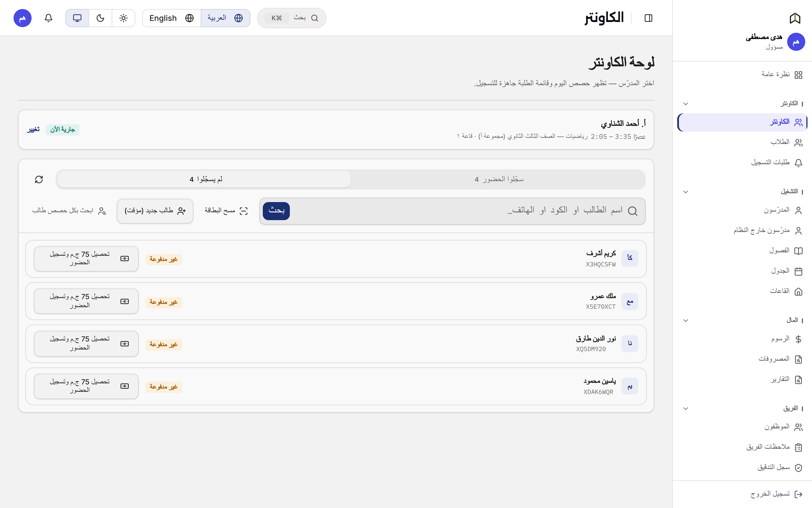Screen dimensions: 812x508
Task: Select the لم يسجّلوا 4 tab
Action: point(204,179)
